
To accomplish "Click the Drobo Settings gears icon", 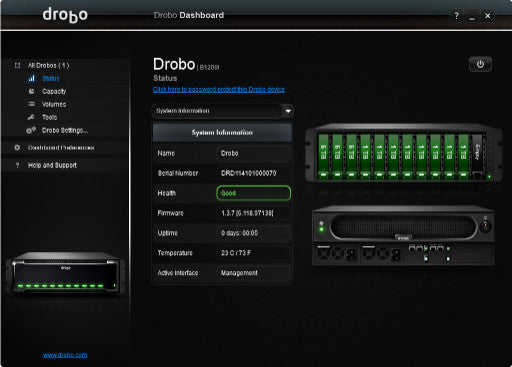I will 31,130.
